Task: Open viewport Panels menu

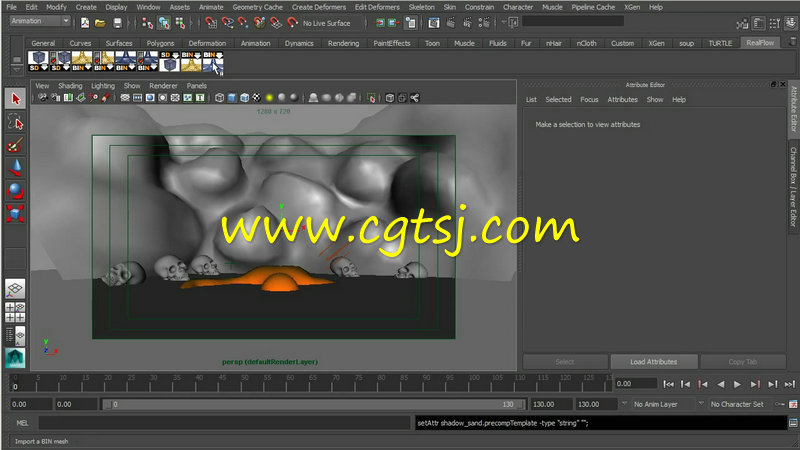Action: coord(196,86)
